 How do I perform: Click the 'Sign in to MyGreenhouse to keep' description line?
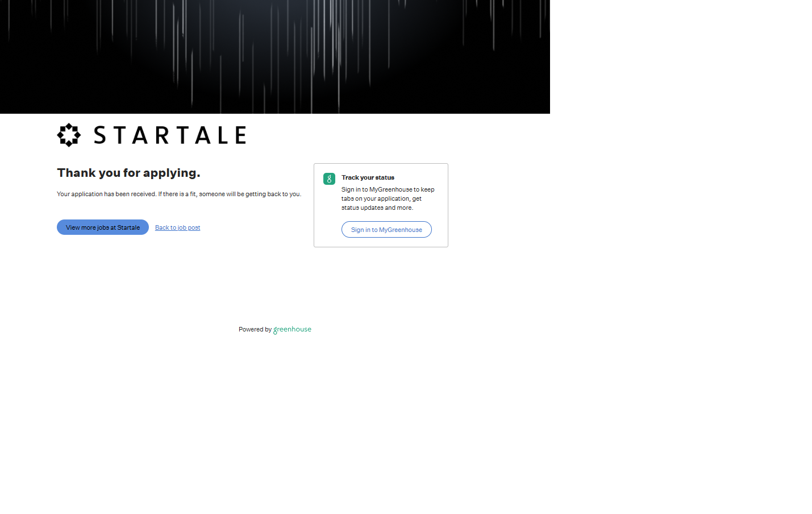[x=388, y=190]
